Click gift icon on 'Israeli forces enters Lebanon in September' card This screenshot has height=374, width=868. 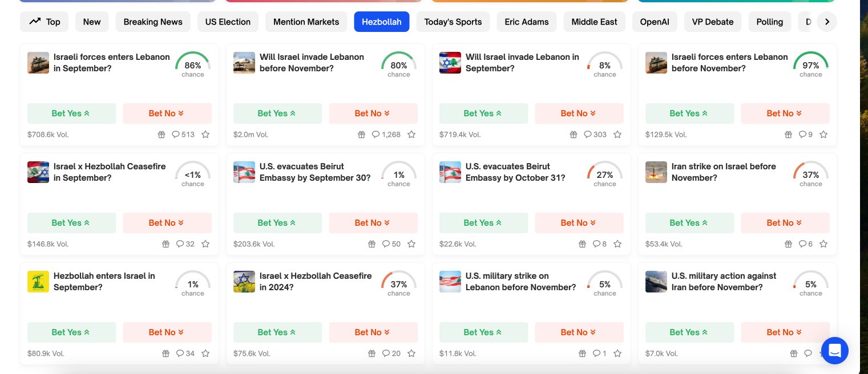162,135
